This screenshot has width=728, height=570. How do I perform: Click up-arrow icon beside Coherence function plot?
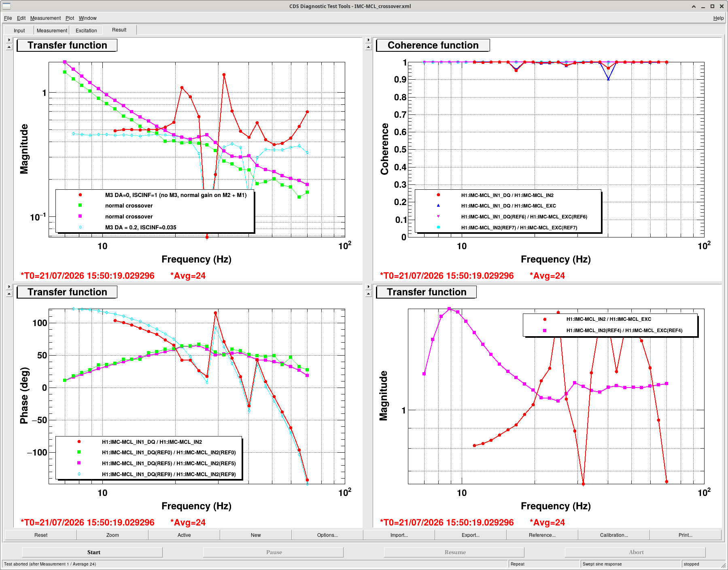point(368,47)
